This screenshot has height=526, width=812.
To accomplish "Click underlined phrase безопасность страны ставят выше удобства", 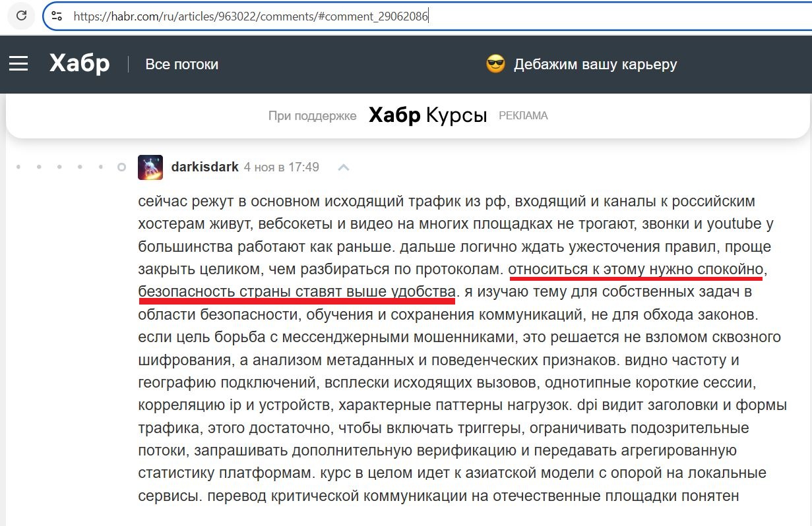I will click(x=297, y=291).
